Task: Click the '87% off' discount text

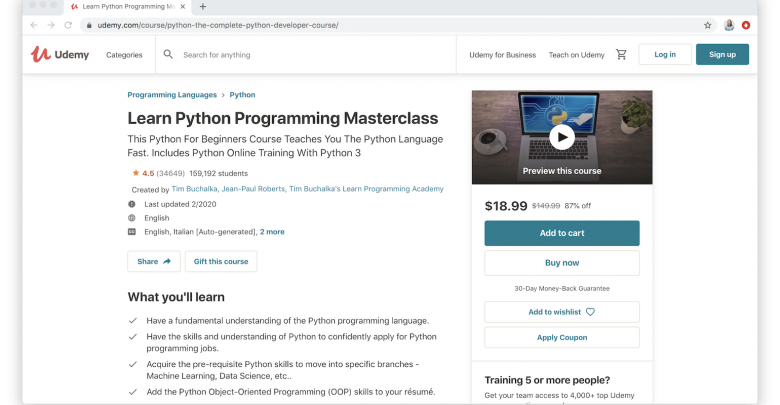Action: click(578, 205)
